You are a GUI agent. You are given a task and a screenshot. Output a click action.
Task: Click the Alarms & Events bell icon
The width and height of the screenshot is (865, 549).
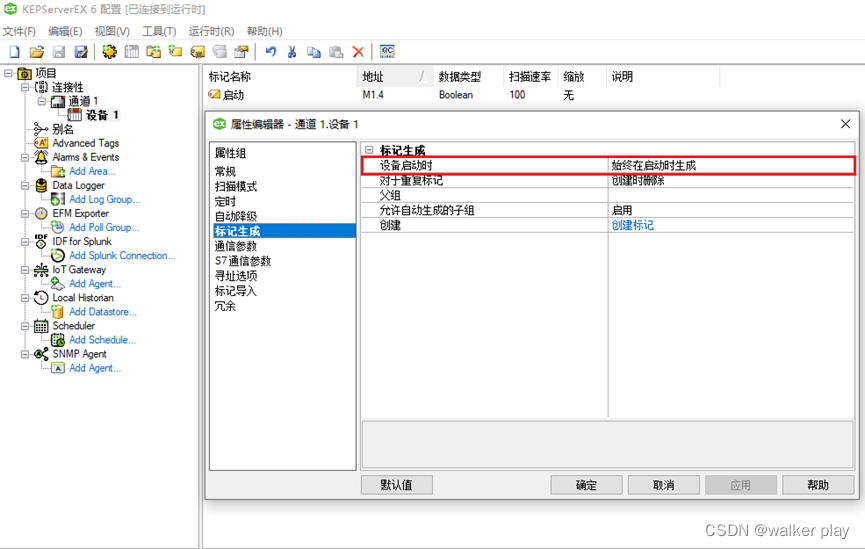[x=41, y=157]
